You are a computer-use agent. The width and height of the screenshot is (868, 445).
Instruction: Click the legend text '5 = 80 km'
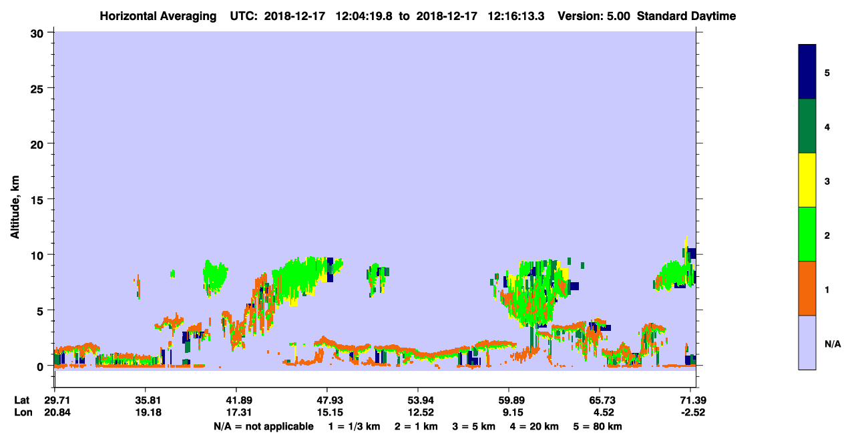coord(597,426)
